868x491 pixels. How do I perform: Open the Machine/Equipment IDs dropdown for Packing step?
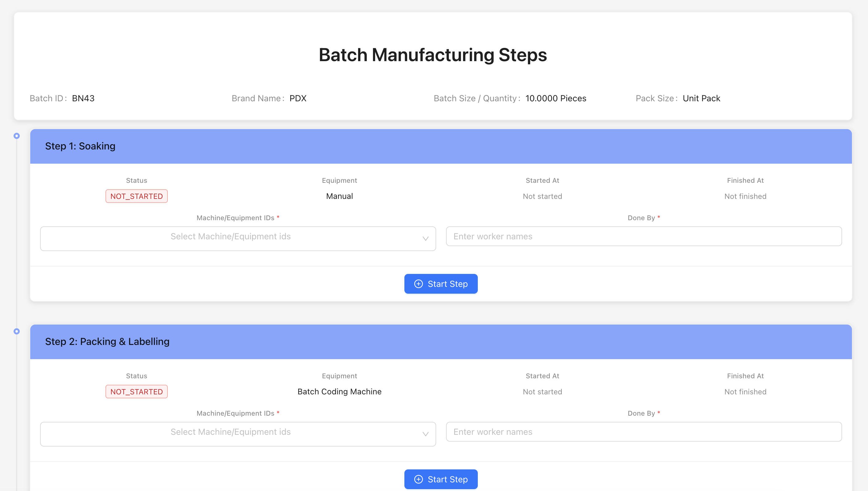pos(238,434)
